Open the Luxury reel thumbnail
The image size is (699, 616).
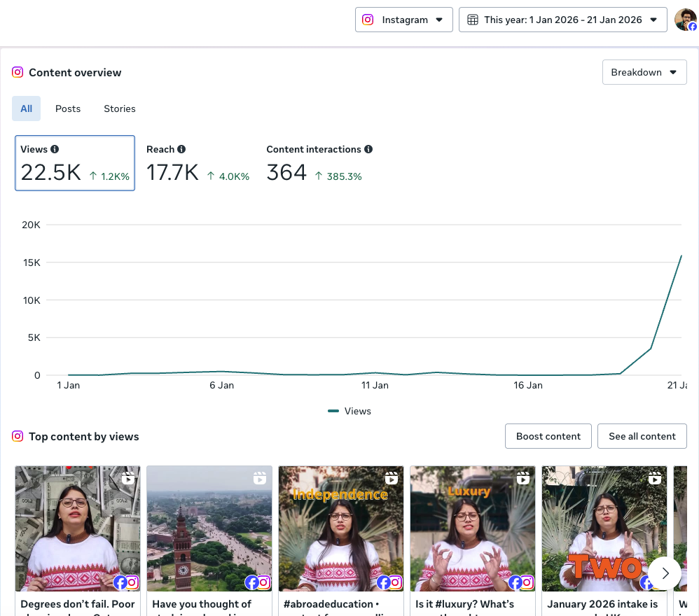point(473,528)
